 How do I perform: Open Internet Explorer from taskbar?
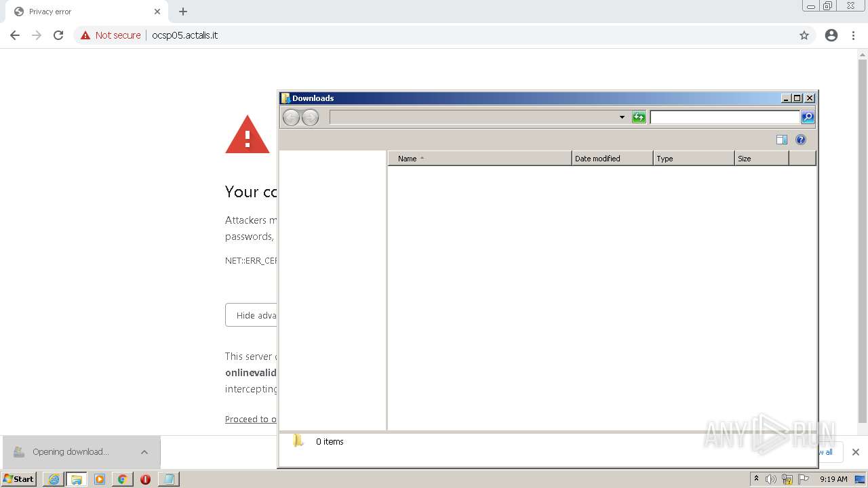[54, 479]
